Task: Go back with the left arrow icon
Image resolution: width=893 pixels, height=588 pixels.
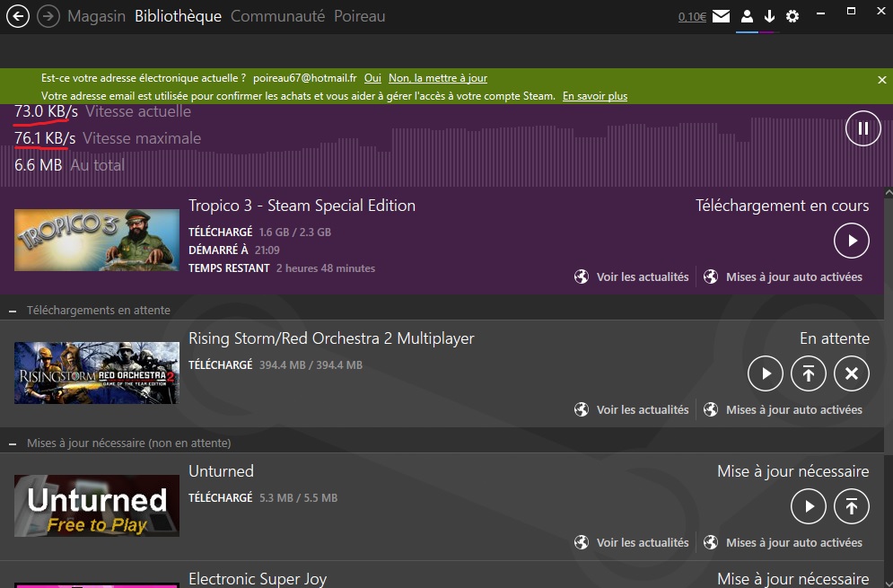Action: coord(17,16)
